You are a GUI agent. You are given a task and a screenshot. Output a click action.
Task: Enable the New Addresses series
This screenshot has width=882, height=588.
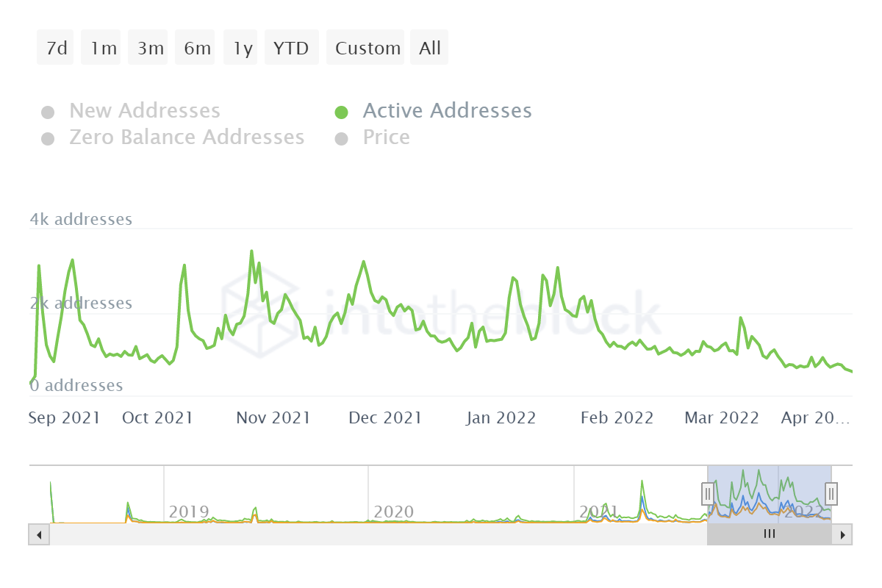144,111
